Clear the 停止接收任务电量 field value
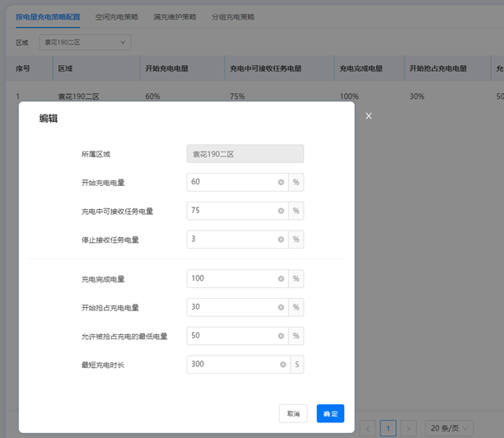Image resolution: width=504 pixels, height=438 pixels. 281,240
